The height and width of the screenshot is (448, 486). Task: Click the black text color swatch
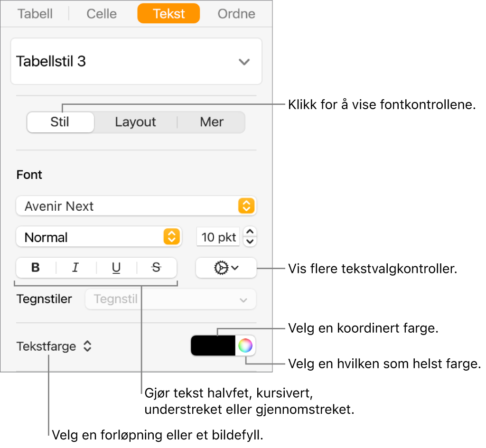(213, 345)
